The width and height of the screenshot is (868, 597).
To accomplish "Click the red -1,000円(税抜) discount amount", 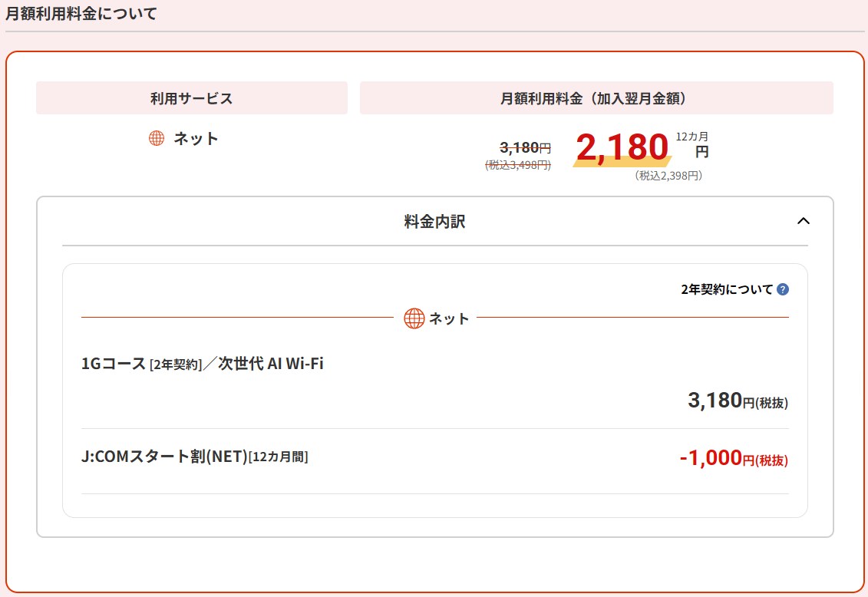I will (733, 459).
